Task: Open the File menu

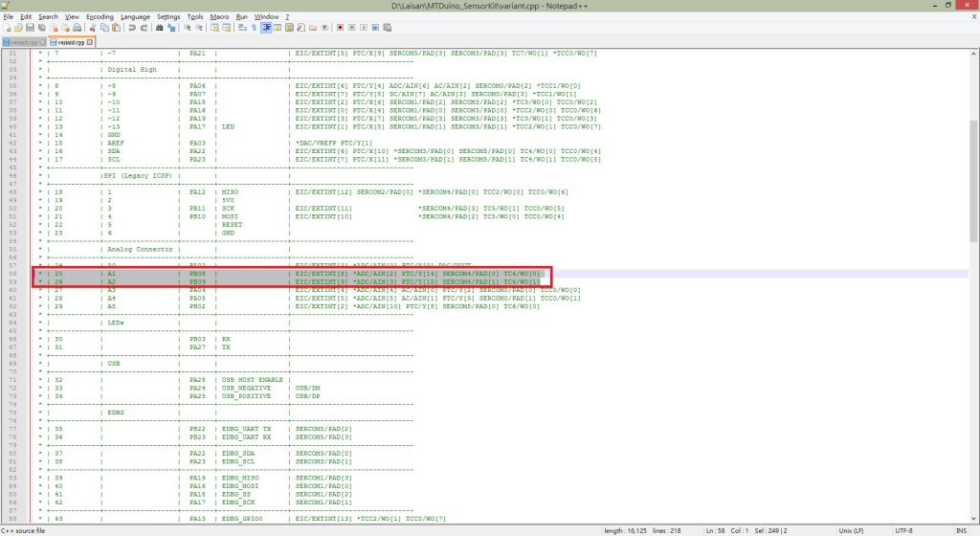Action: tap(8, 17)
